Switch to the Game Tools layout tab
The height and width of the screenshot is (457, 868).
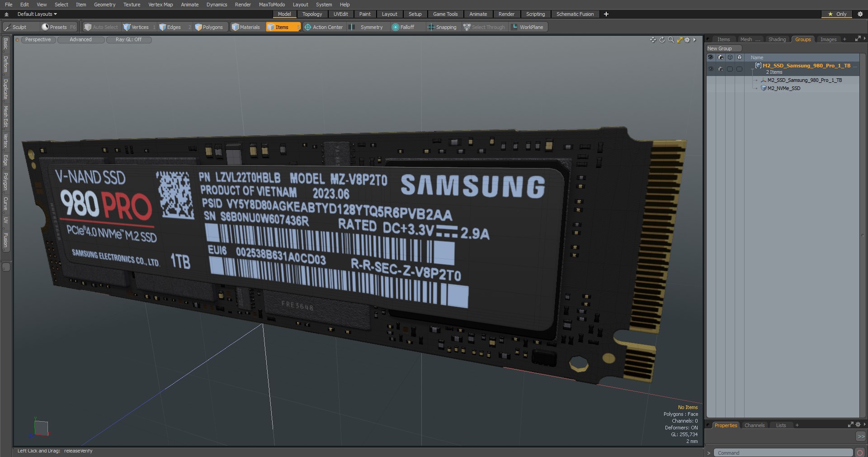(x=445, y=14)
